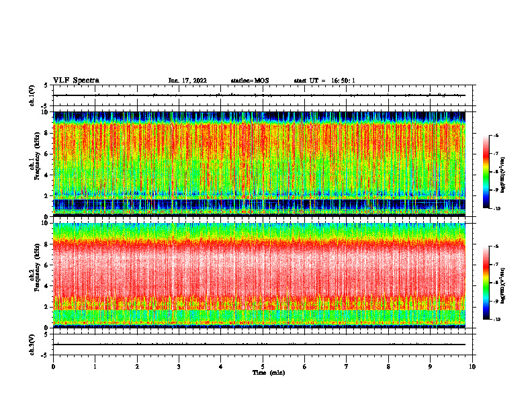Click the "6" kHz tick of ch.1 frequency axis
The width and height of the screenshot is (532, 411).
tap(47, 154)
